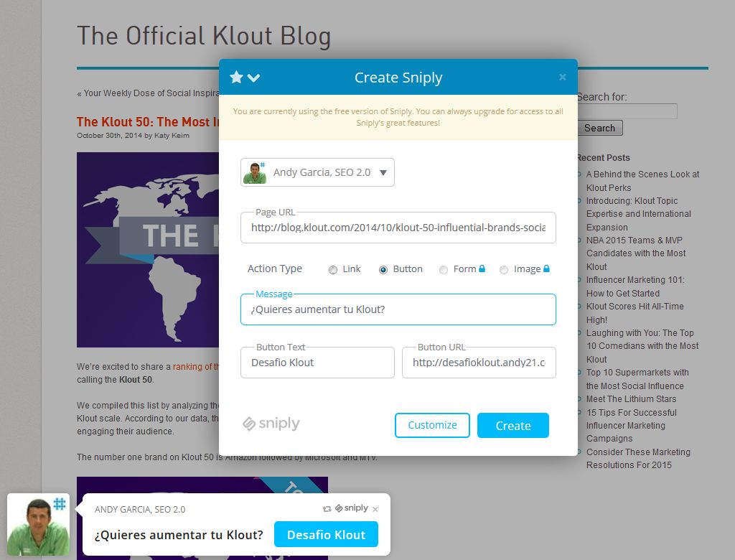Screen dimensions: 735x560
Task: Select the Image action type
Action: pyautogui.click(x=503, y=270)
